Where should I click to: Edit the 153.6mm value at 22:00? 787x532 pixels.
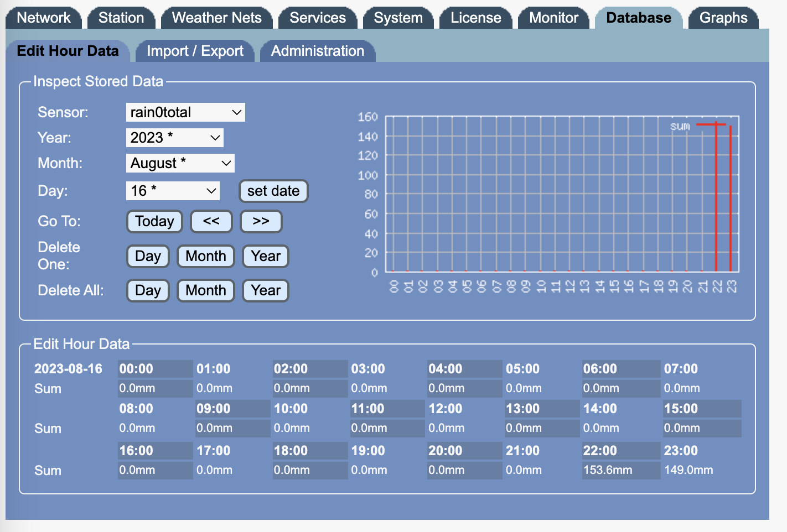coord(621,470)
